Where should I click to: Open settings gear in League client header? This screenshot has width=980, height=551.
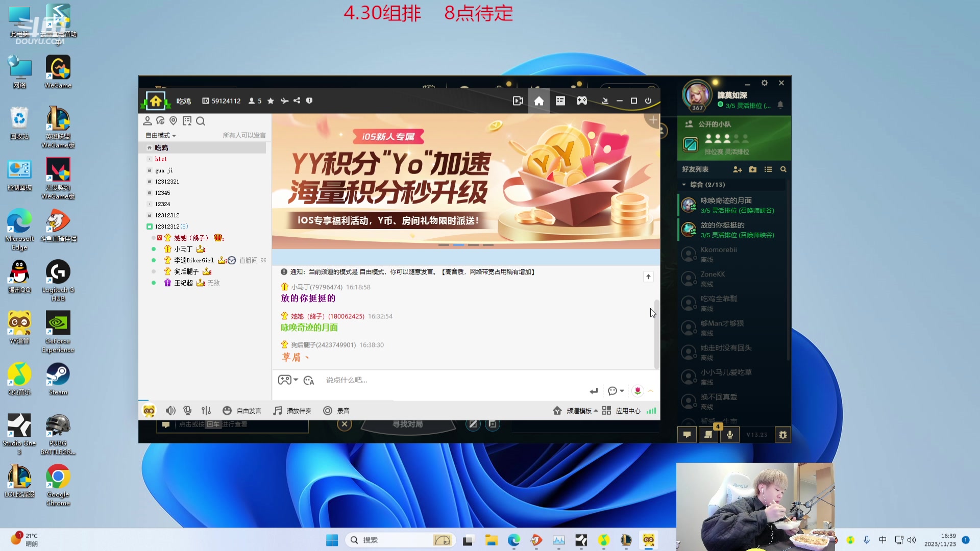[765, 83]
